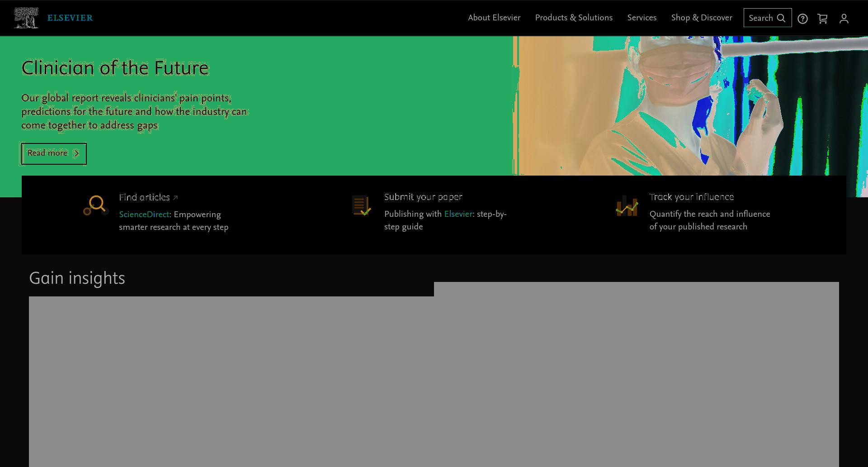Open the help question mark icon
The width and height of the screenshot is (868, 467).
point(802,19)
